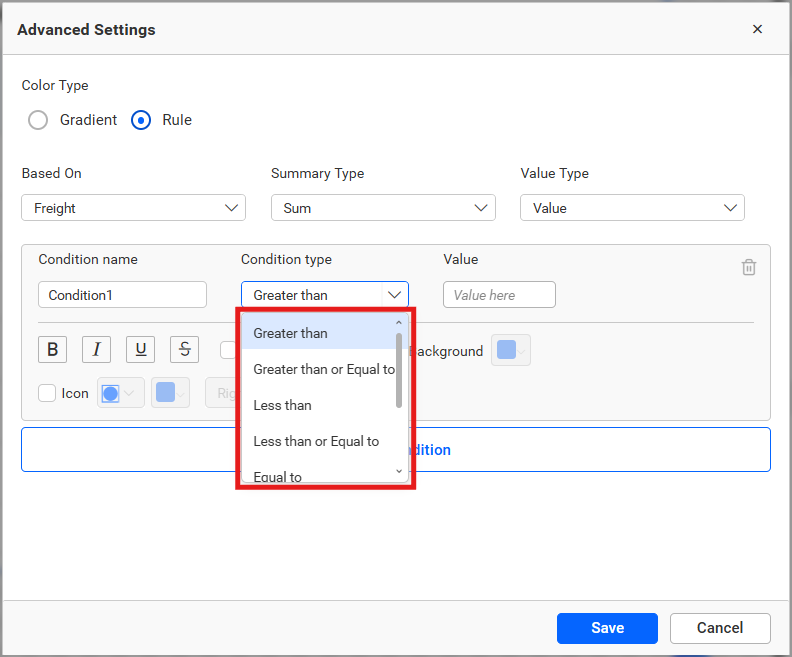Image resolution: width=792 pixels, height=657 pixels.
Task: Select the Gradient color type
Action: pos(38,120)
